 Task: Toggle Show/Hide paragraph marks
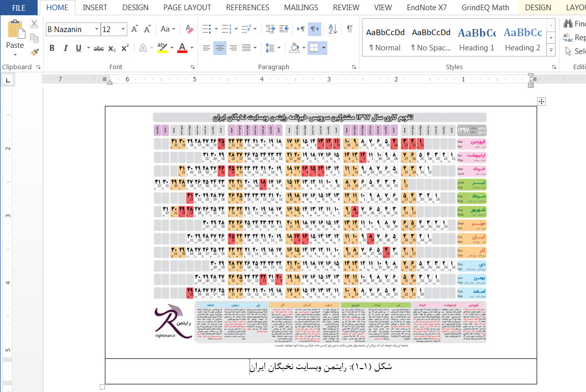click(x=350, y=29)
